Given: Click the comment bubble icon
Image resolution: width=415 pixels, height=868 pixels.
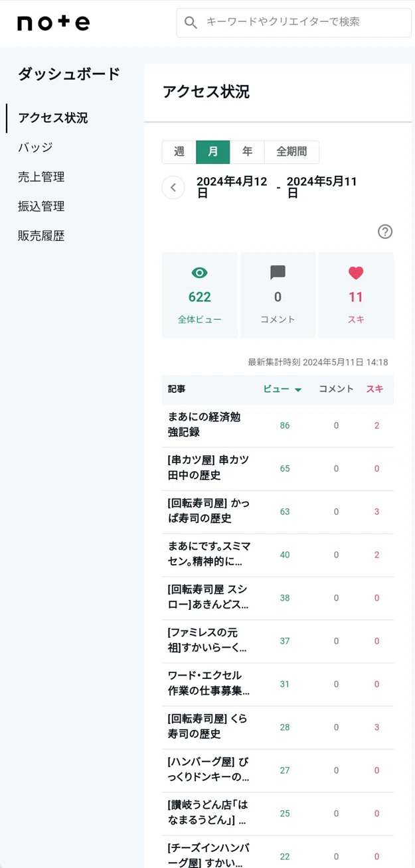Looking at the screenshot, I should (x=278, y=272).
